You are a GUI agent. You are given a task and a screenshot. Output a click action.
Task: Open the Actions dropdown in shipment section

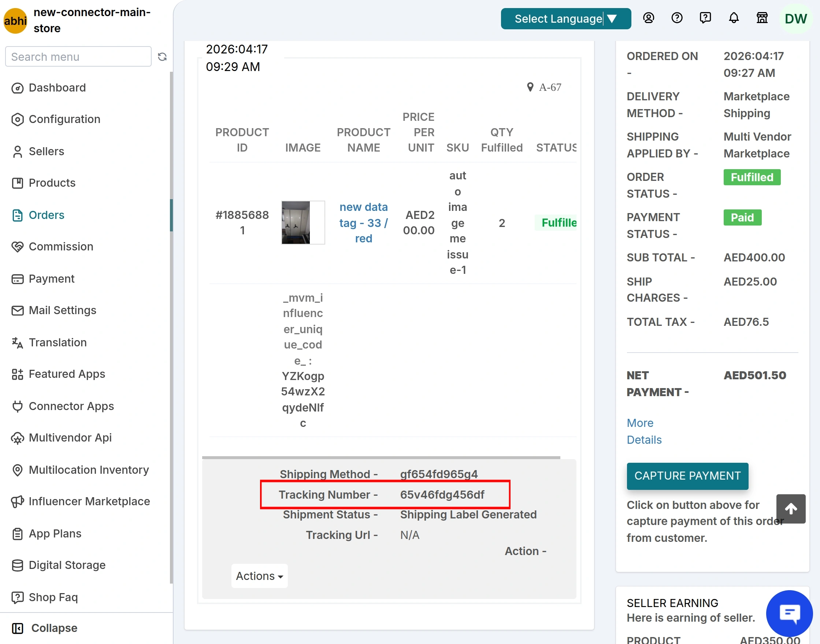260,576
